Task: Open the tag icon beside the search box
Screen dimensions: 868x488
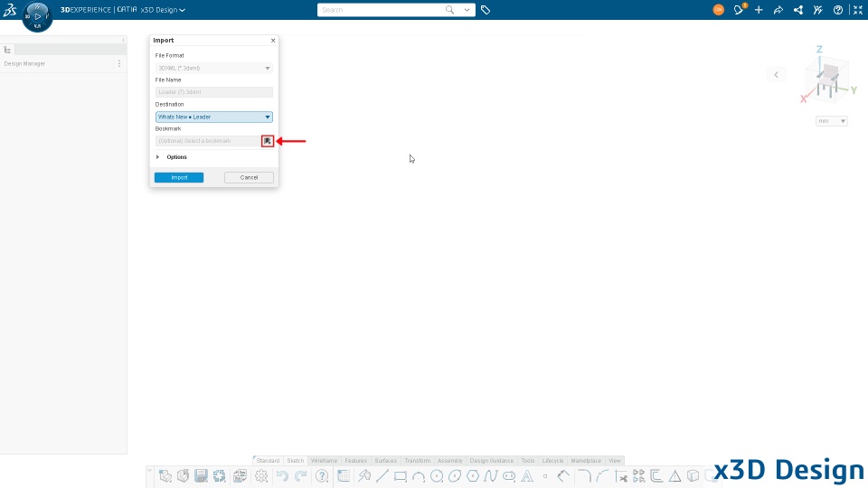Action: [x=486, y=10]
